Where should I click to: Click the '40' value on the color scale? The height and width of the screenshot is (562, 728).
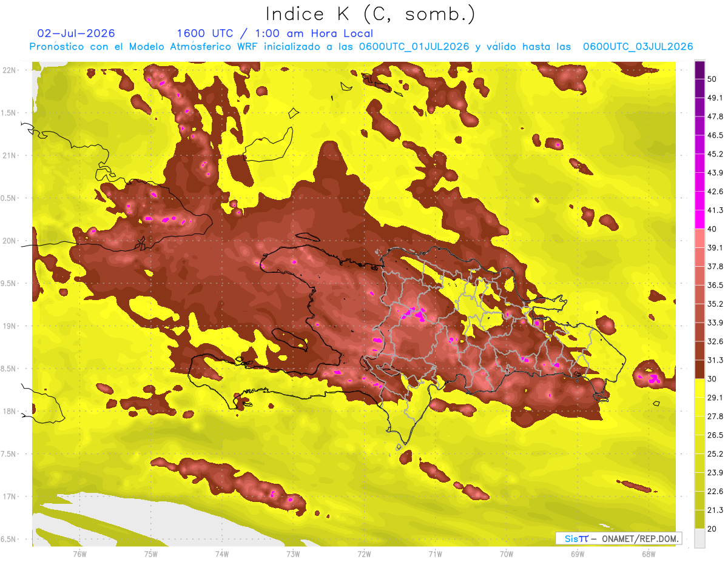[713, 229]
